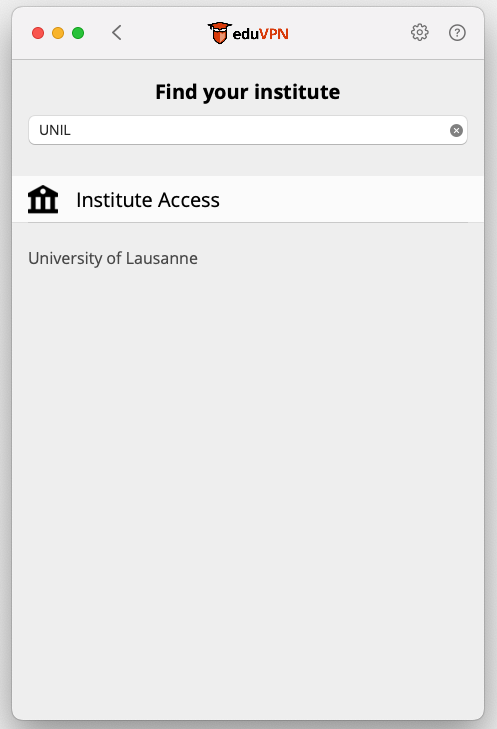The image size is (497, 729).
Task: Click empty area below University of Lausanne
Action: [x=248, y=465]
